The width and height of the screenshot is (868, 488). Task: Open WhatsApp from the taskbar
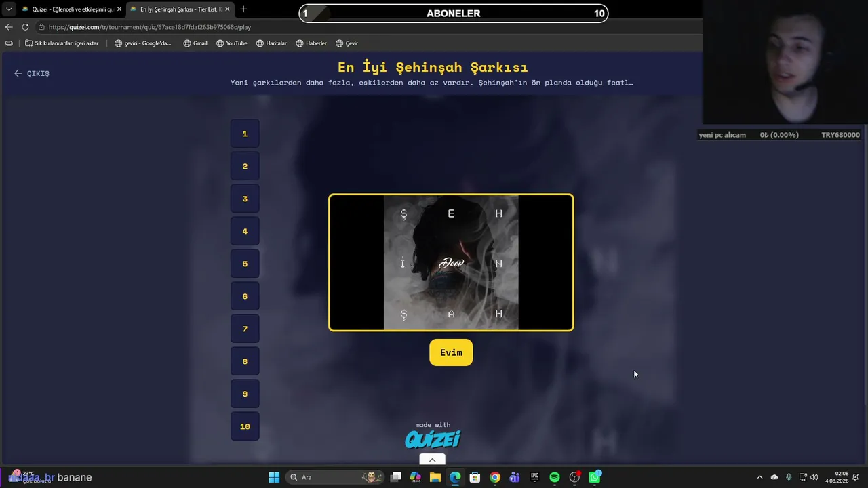[x=595, y=477]
